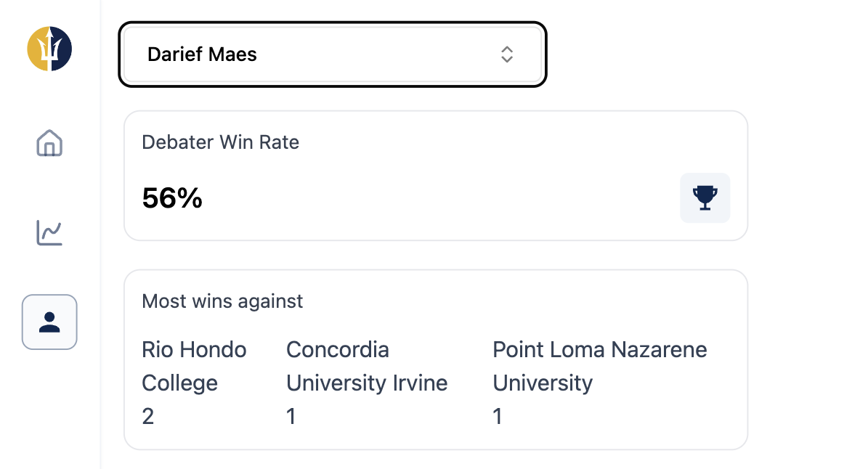Viewport: 868px width, 469px height.
Task: Click the 56% win rate value
Action: (x=172, y=198)
